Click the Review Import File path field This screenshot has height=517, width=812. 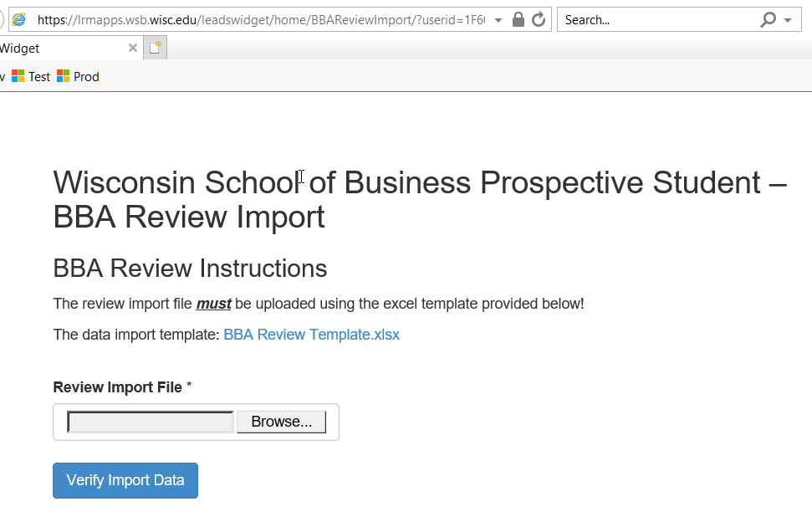tap(151, 422)
